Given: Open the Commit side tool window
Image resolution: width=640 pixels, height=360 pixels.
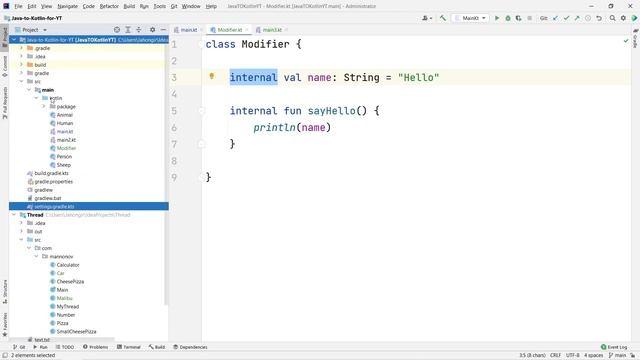Looking at the screenshot, I should point(4,67).
